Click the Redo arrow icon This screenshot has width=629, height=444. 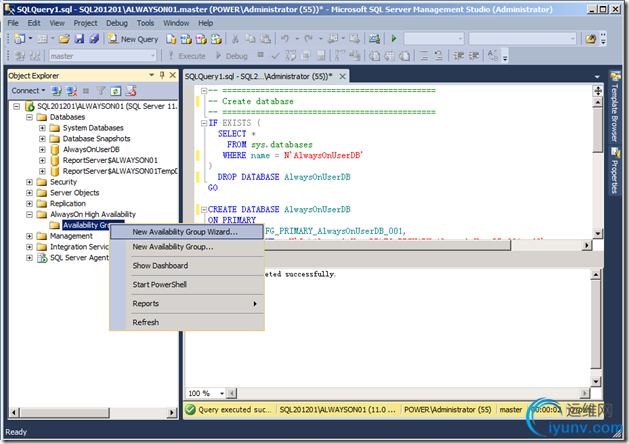click(308, 39)
